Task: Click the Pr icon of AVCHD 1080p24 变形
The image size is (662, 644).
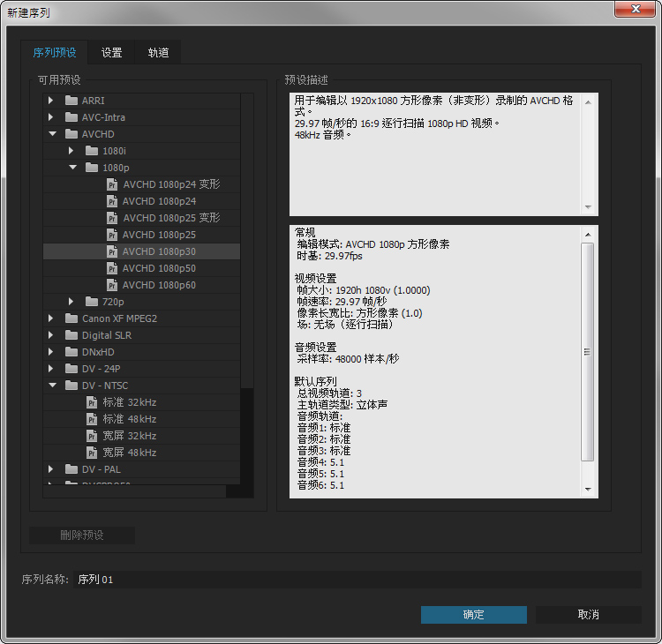Action: (112, 184)
